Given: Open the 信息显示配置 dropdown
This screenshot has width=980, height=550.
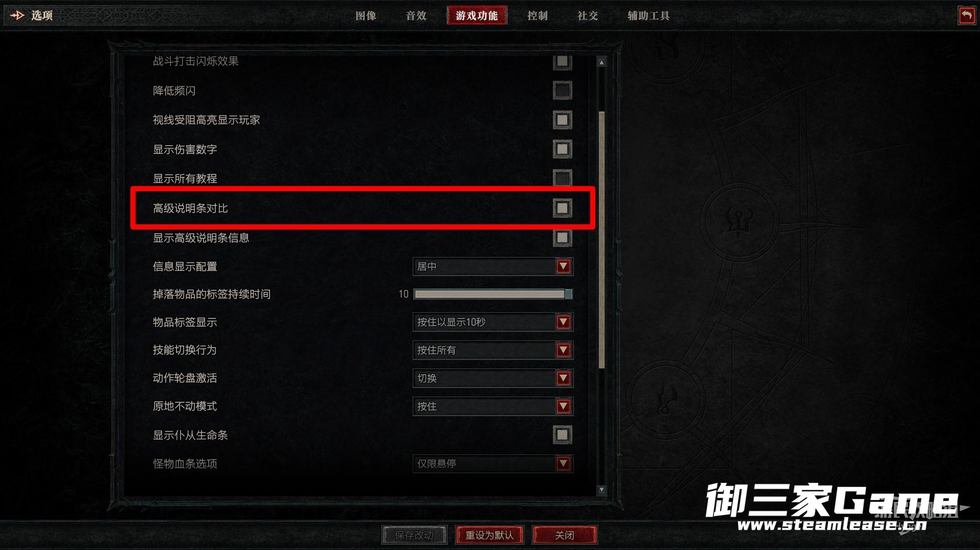Looking at the screenshot, I should tap(493, 266).
